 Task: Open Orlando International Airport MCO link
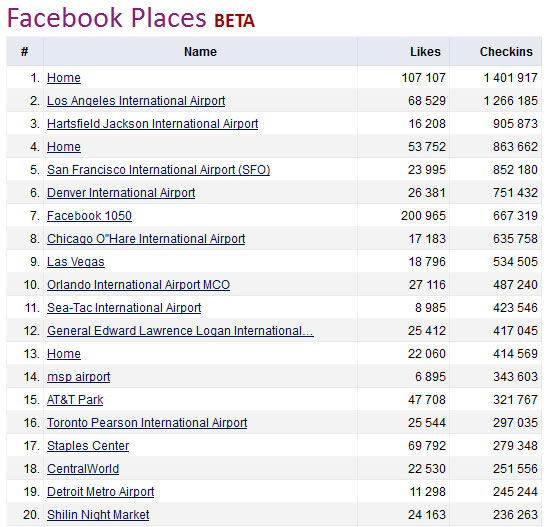[x=138, y=285]
